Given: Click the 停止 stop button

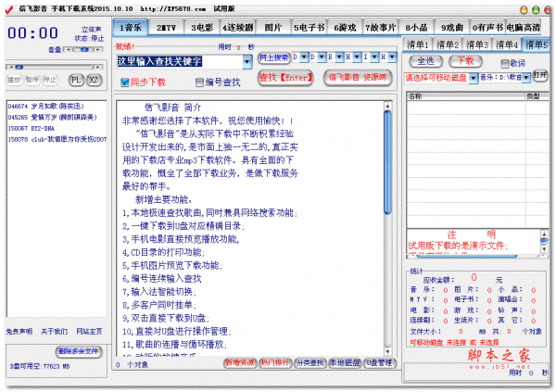Looking at the screenshot, I should pyautogui.click(x=50, y=80).
